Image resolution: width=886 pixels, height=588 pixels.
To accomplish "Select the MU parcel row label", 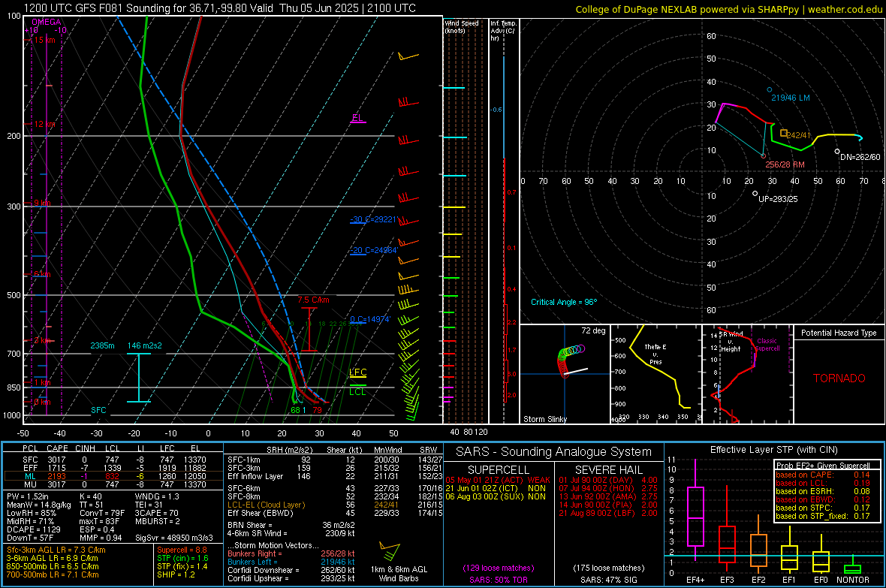I will point(30,484).
